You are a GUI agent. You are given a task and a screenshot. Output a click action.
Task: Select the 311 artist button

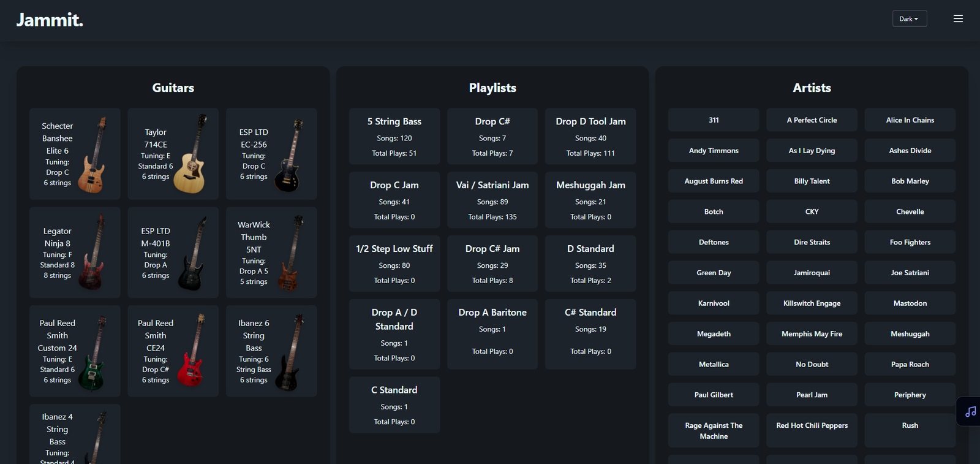714,120
